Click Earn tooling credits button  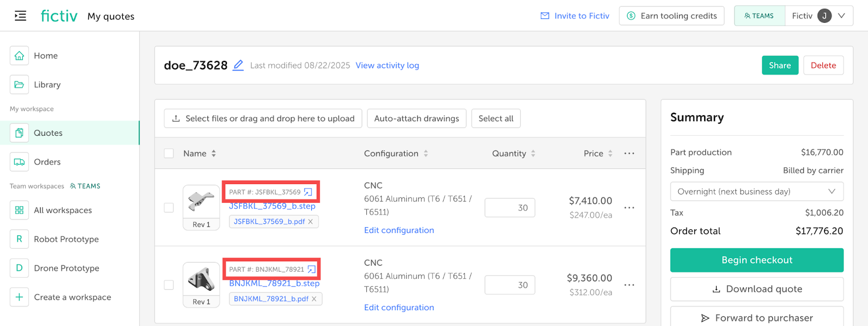point(672,16)
